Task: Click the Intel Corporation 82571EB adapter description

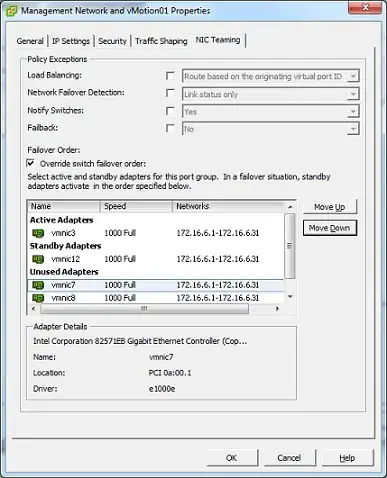Action: (140, 341)
